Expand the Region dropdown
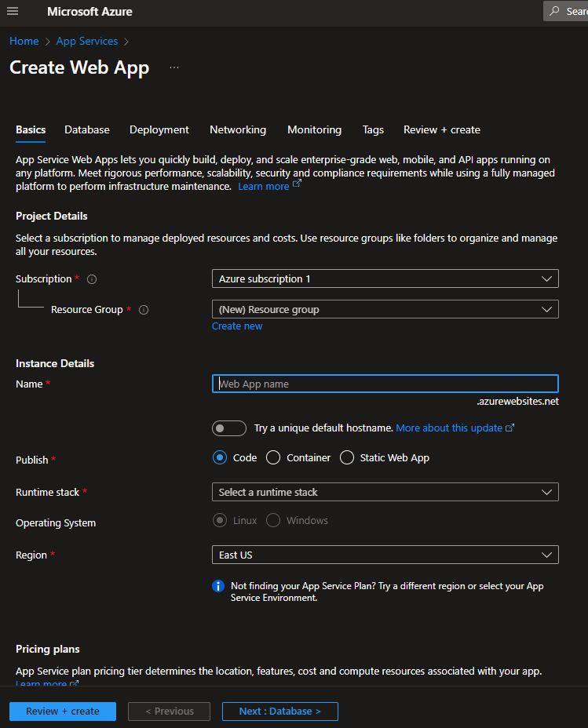This screenshot has width=588, height=728. coord(385,555)
